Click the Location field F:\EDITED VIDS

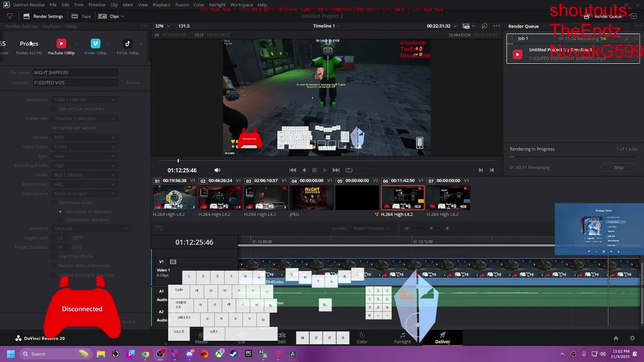click(75, 82)
